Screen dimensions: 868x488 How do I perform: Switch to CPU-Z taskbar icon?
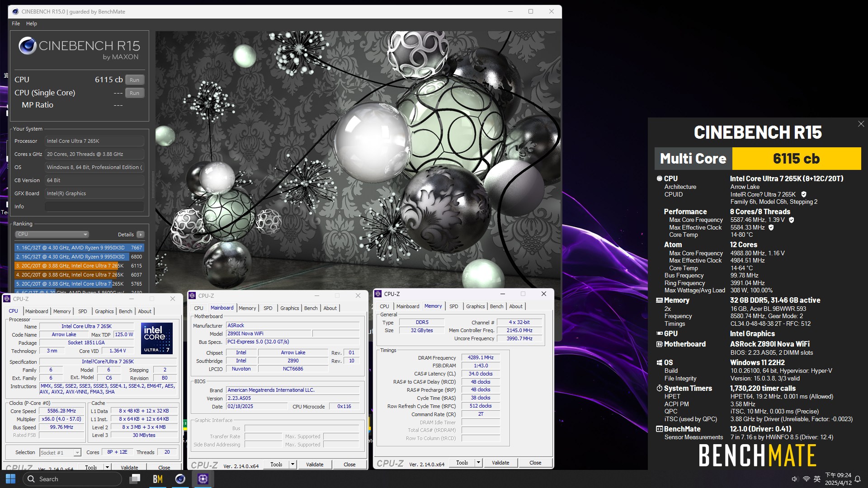pyautogui.click(x=203, y=479)
